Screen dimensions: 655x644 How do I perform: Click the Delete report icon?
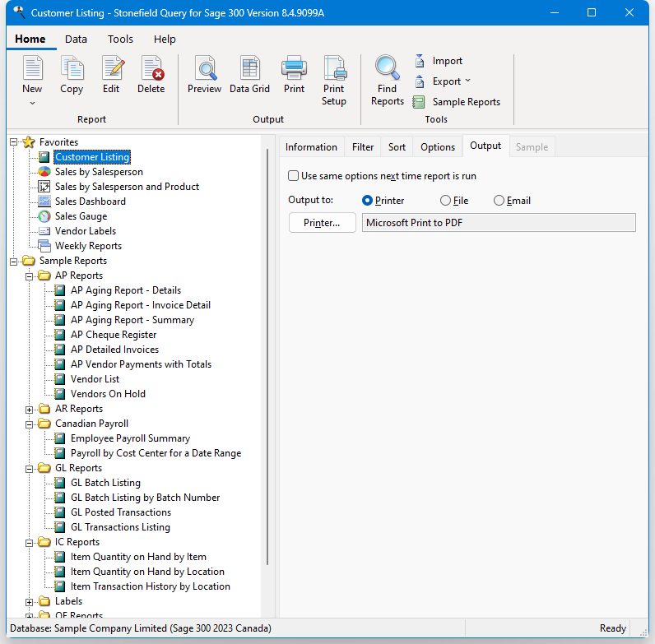pyautogui.click(x=152, y=67)
